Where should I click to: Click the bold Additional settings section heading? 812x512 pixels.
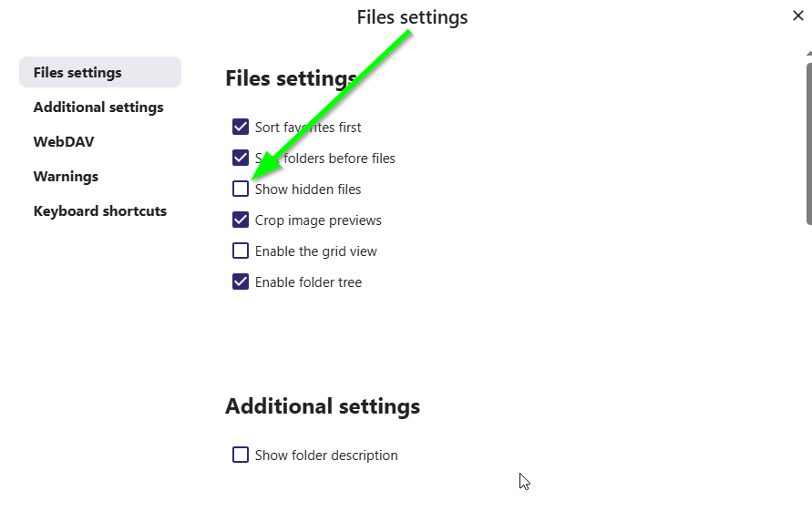[323, 406]
